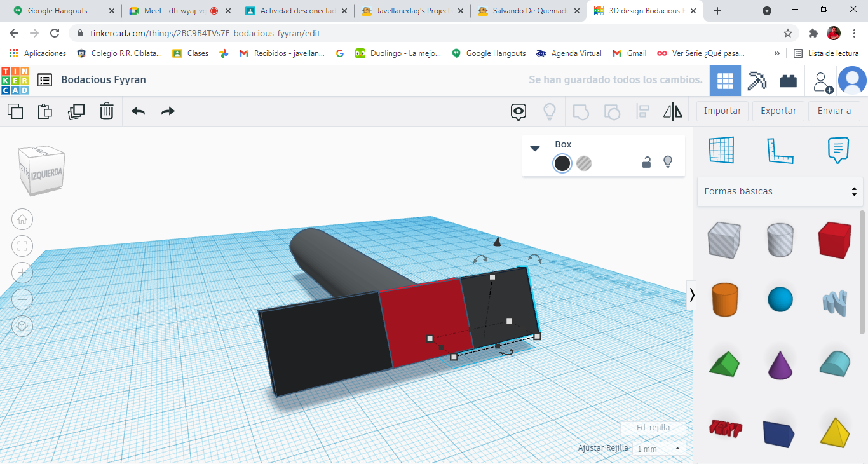The height and width of the screenshot is (464, 868).
Task: Open the notes tool
Action: (x=839, y=151)
